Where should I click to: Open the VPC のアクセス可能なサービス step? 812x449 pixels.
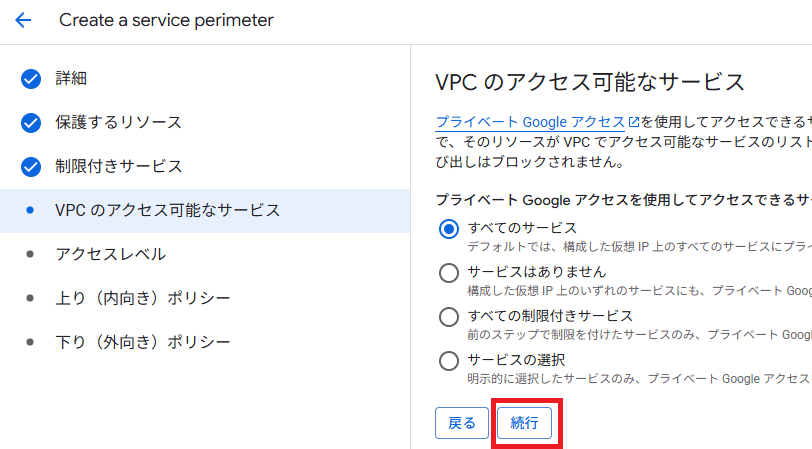point(167,210)
